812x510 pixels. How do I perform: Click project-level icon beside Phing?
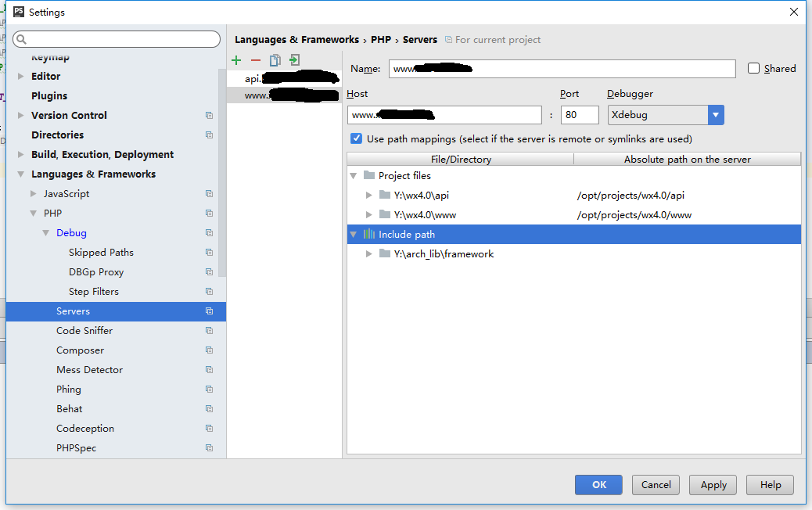click(209, 390)
